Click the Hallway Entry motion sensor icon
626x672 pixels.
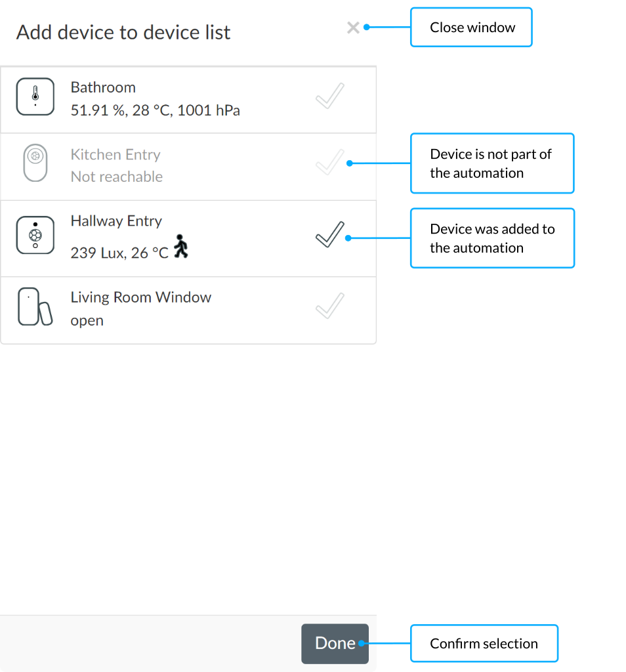35,236
